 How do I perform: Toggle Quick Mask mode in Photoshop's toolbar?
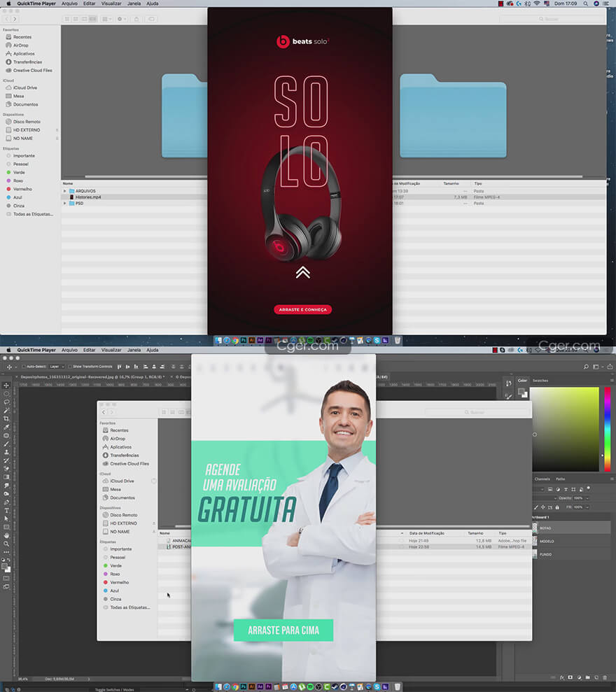(6, 578)
